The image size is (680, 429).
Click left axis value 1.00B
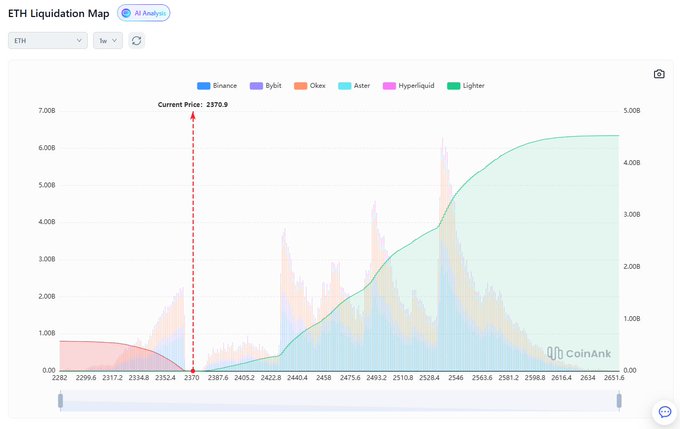pyautogui.click(x=47, y=333)
